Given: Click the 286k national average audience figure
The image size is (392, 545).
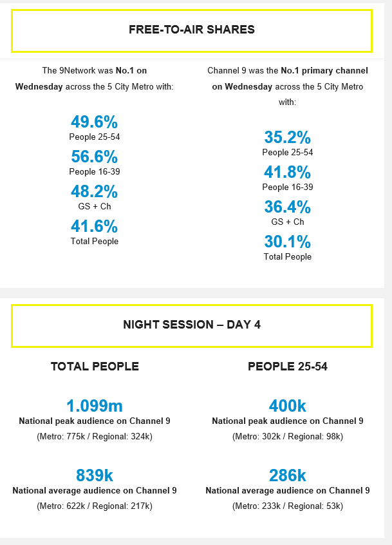Looking at the screenshot, I should [x=288, y=475].
